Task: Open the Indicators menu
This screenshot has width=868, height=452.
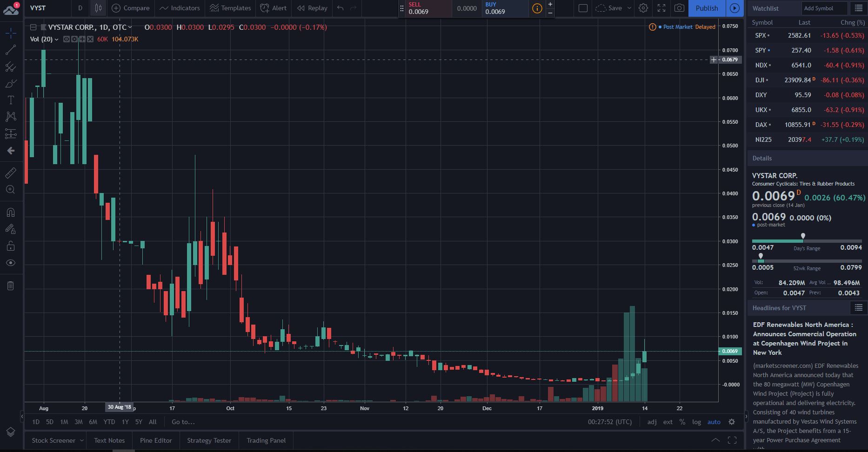Action: (x=180, y=8)
